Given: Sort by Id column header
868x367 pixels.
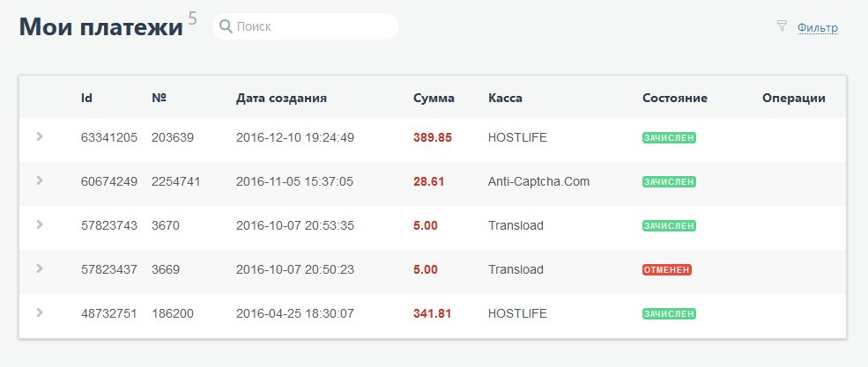Looking at the screenshot, I should (x=86, y=98).
